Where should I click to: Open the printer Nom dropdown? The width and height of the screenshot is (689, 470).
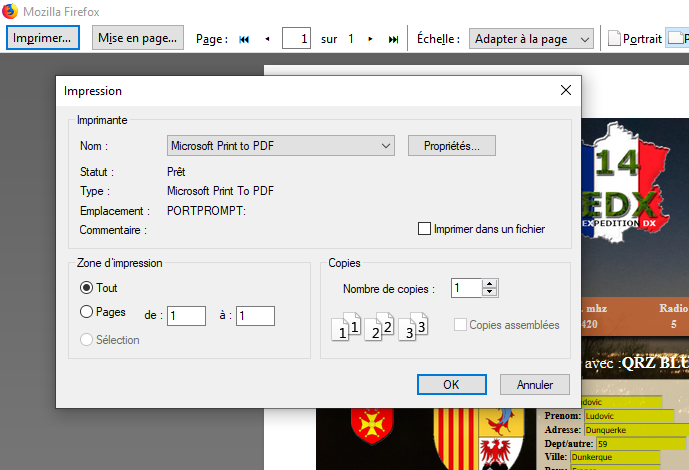[281, 146]
